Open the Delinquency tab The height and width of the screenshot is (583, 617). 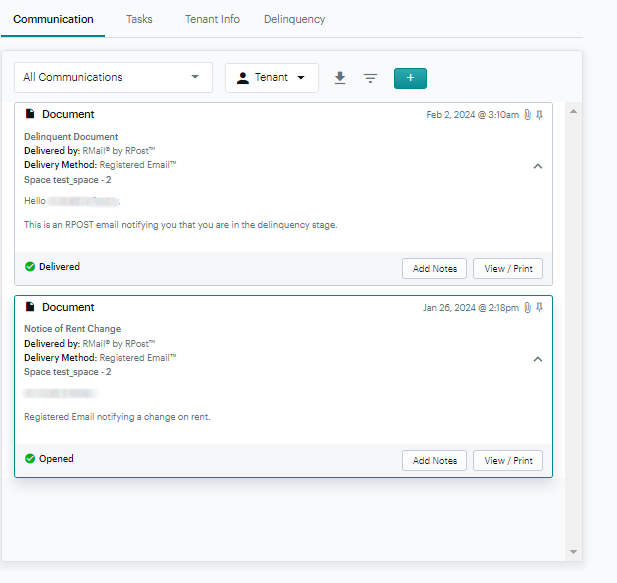294,19
